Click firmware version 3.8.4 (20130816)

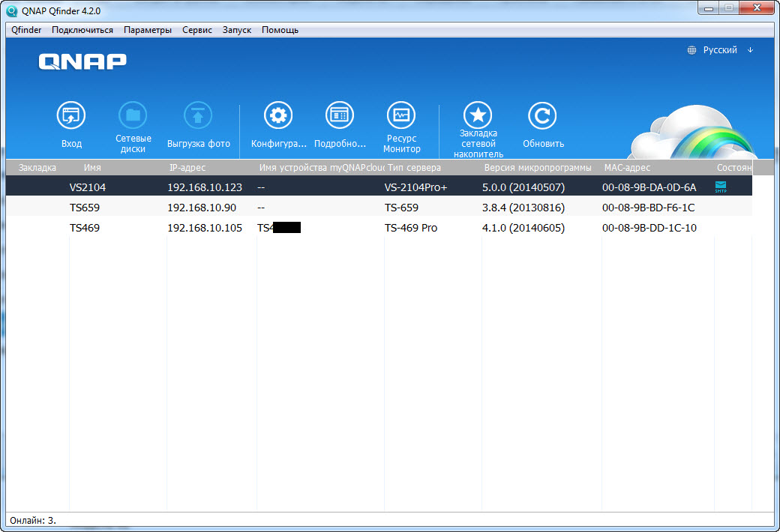coord(523,208)
